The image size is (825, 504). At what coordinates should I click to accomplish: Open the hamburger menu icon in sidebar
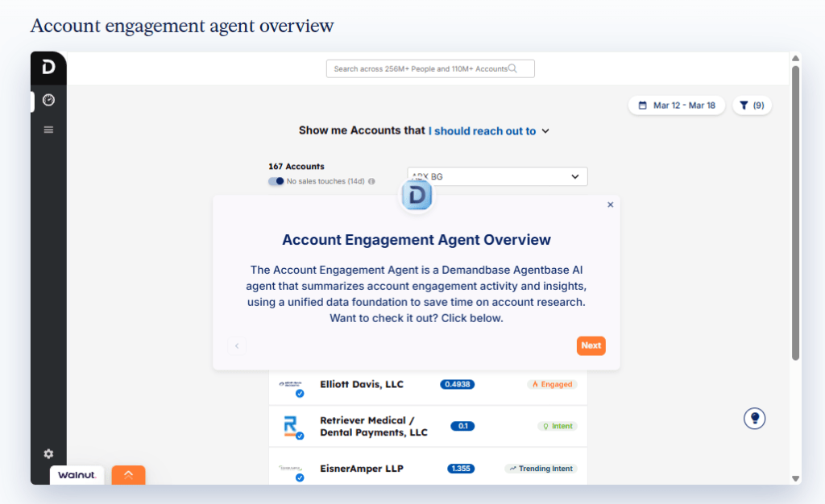tap(48, 130)
